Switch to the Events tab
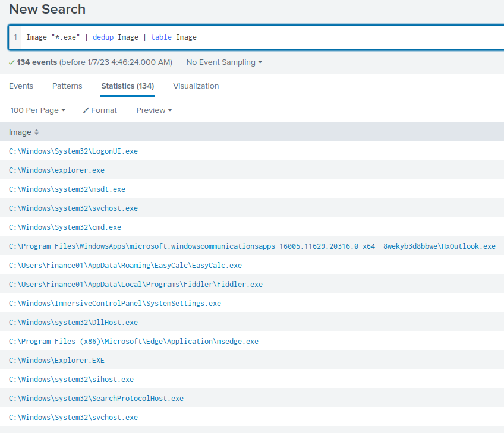 [x=21, y=86]
